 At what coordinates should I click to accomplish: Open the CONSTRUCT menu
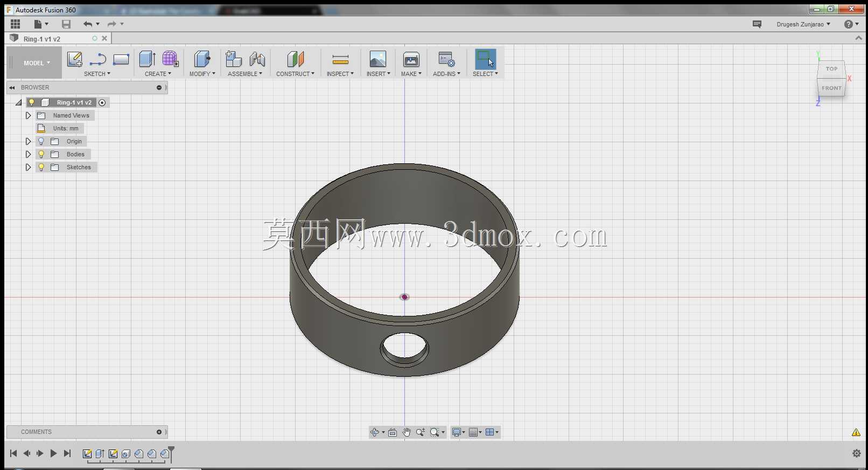[295, 74]
